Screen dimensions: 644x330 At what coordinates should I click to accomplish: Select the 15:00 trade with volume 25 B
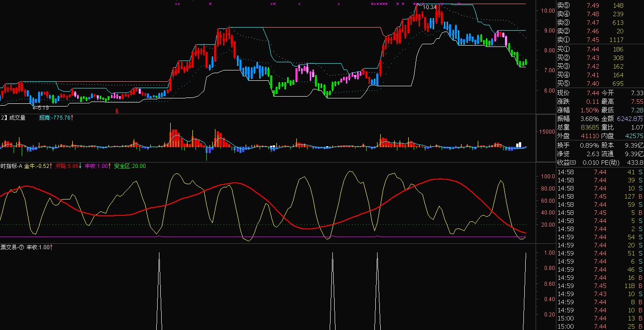point(600,326)
